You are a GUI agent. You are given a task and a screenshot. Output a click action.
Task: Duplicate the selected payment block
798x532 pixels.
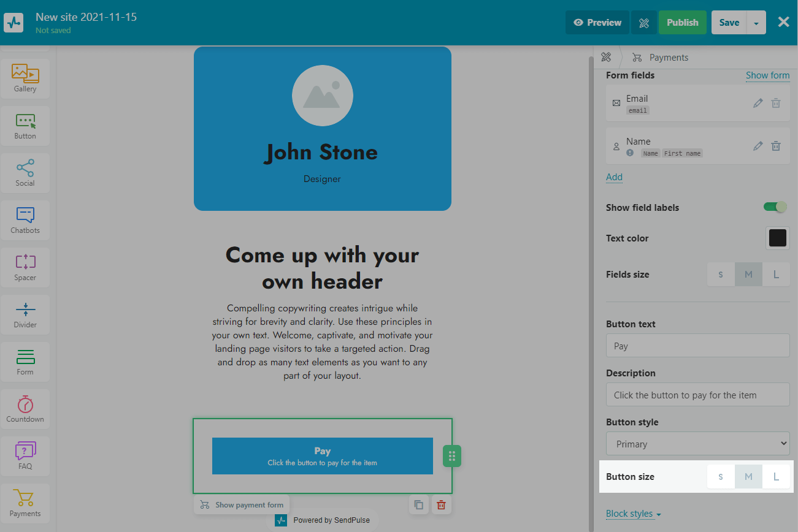(418, 505)
